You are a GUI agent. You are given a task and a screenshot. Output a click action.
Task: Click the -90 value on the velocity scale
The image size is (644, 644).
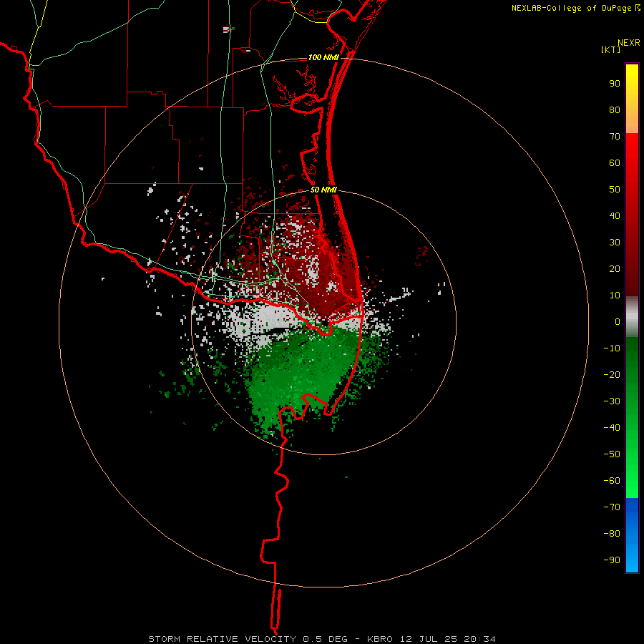(x=612, y=560)
